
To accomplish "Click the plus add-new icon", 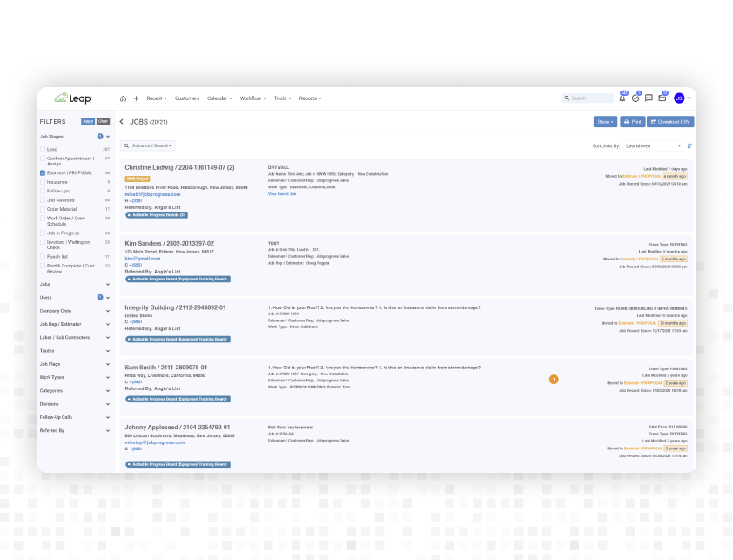I will point(136,98).
